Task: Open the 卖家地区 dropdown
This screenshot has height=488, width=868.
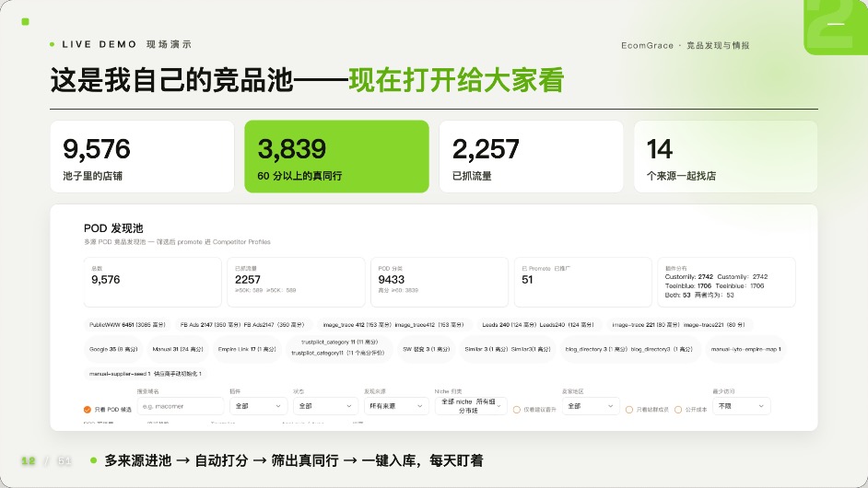Action: [591, 406]
